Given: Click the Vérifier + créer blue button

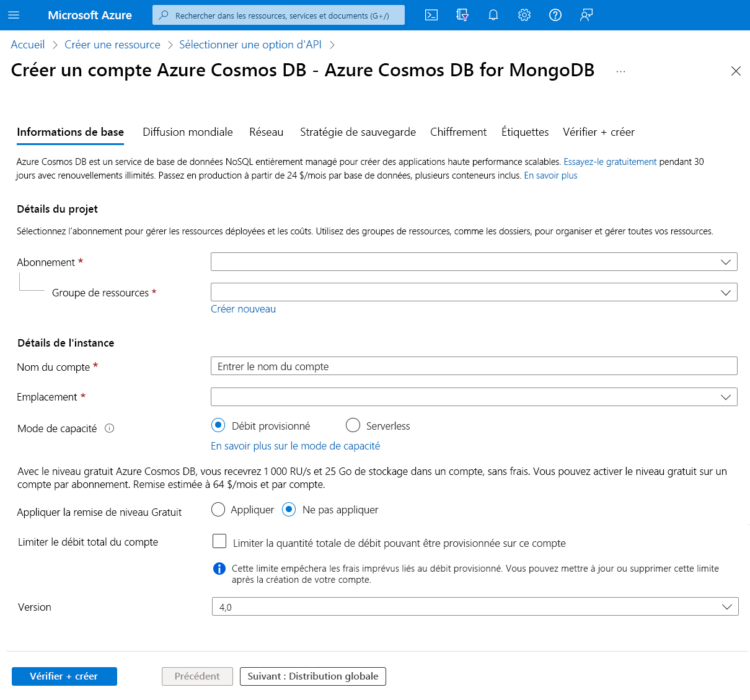Looking at the screenshot, I should click(x=64, y=676).
